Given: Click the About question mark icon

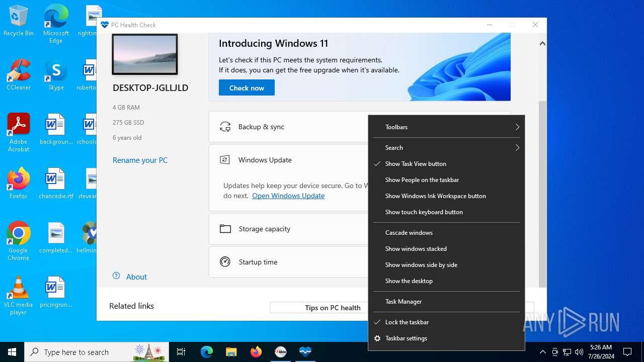Looking at the screenshot, I should click(116, 276).
